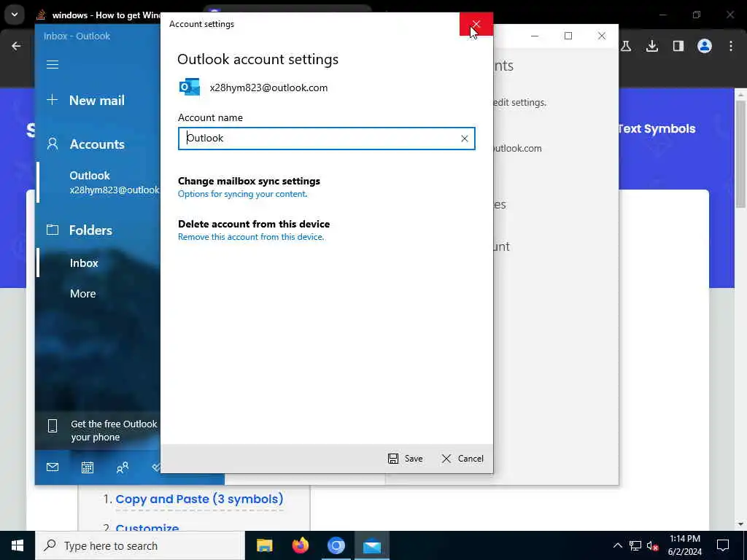Open Copy and Paste (3 symbols) link
747x560 pixels.
click(199, 499)
